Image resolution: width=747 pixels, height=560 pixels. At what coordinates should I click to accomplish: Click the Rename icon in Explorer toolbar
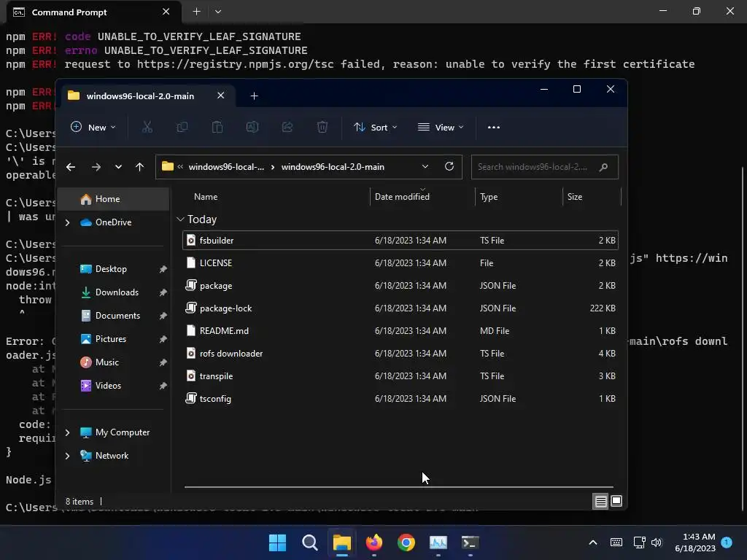(x=252, y=127)
